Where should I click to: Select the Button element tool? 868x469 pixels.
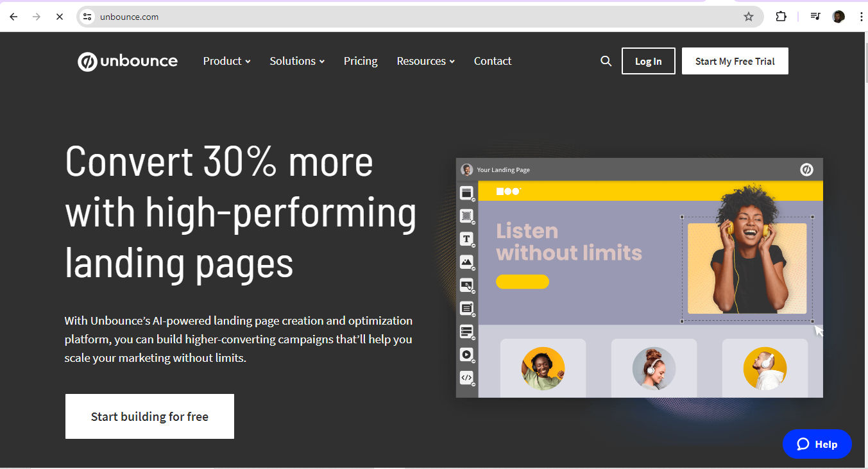click(467, 285)
